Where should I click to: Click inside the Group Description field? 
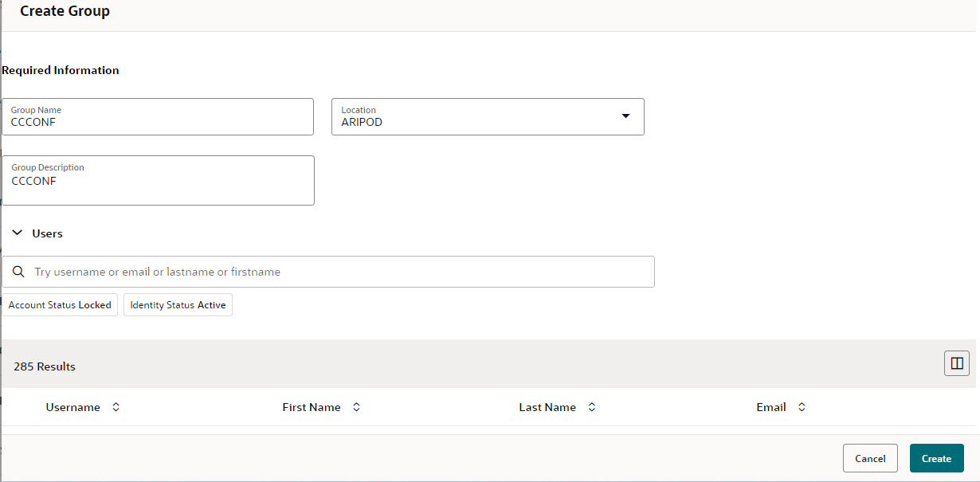pos(157,181)
